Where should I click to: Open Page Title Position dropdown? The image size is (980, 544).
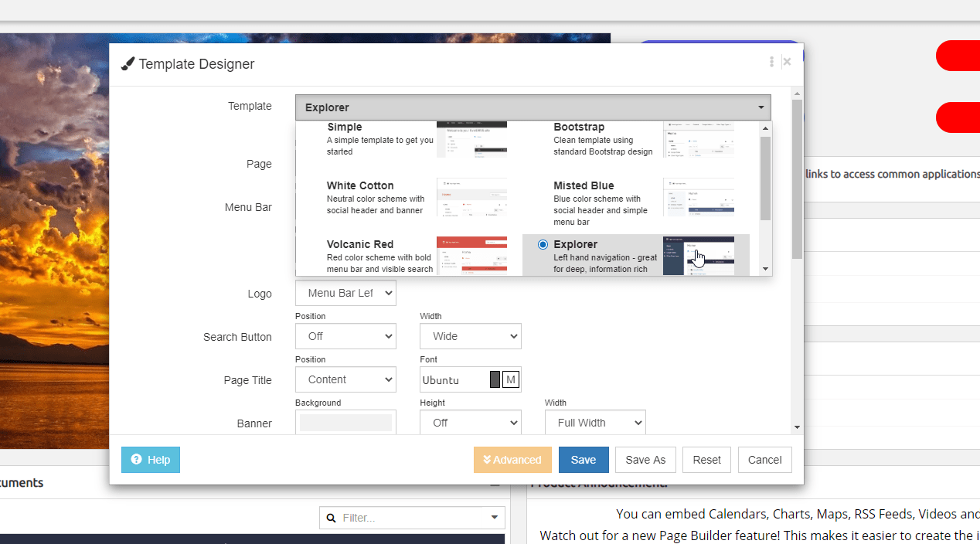(345, 379)
